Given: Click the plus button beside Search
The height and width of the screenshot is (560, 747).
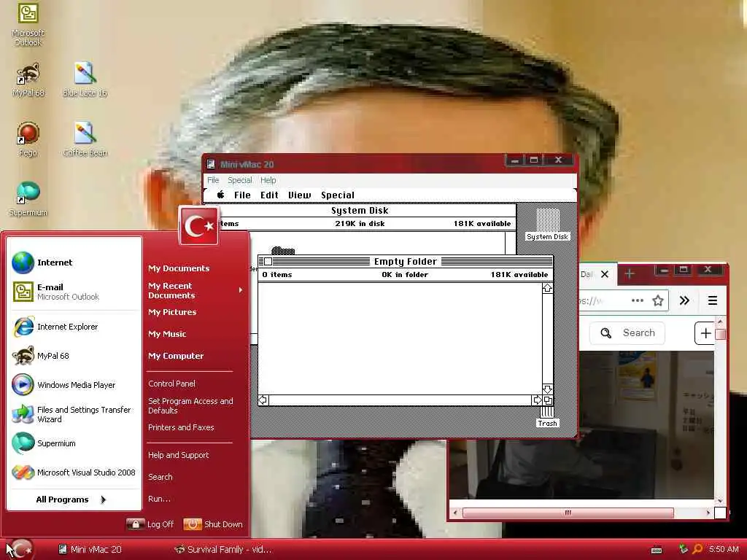Looking at the screenshot, I should coord(705,333).
